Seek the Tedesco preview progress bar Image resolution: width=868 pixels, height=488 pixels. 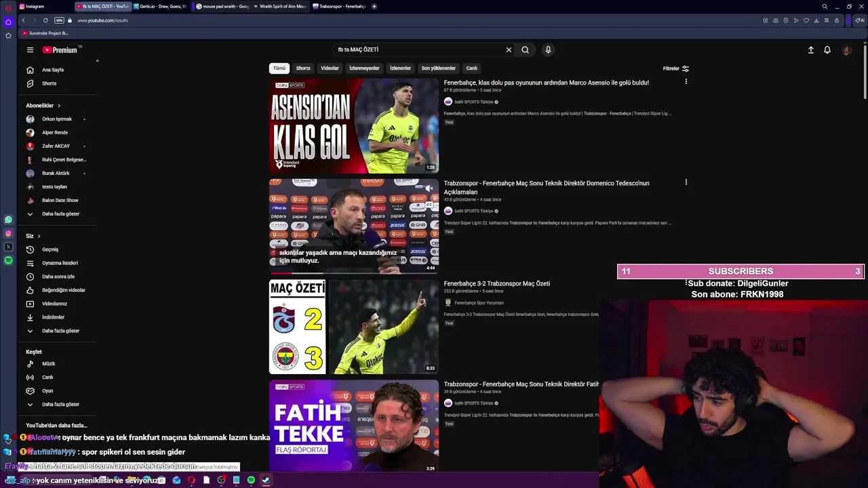(x=354, y=272)
